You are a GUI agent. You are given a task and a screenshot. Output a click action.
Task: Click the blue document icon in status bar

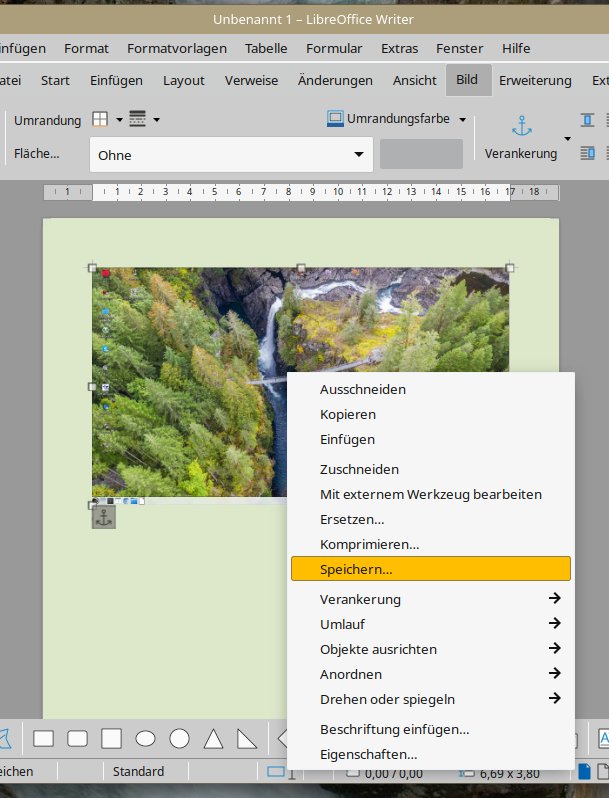[x=585, y=772]
